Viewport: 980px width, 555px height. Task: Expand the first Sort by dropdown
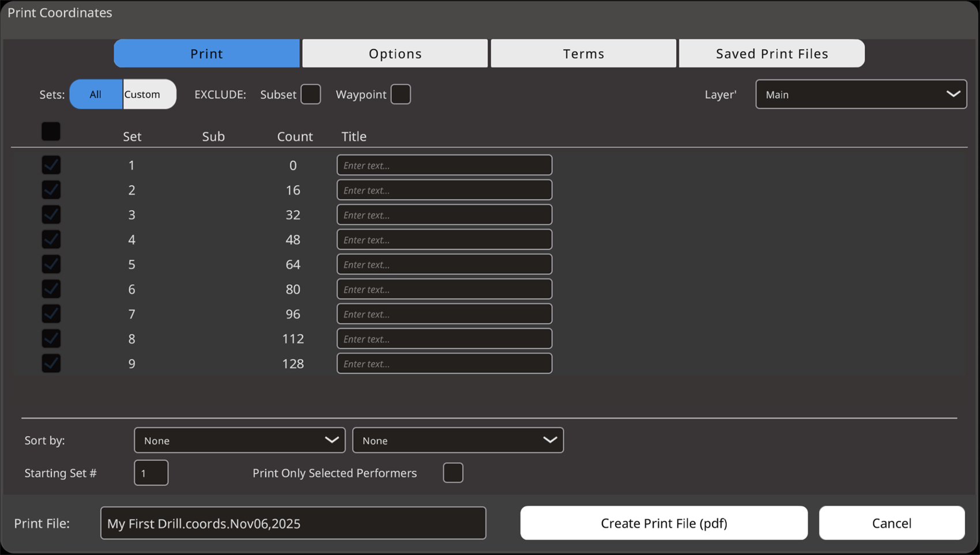pos(239,440)
